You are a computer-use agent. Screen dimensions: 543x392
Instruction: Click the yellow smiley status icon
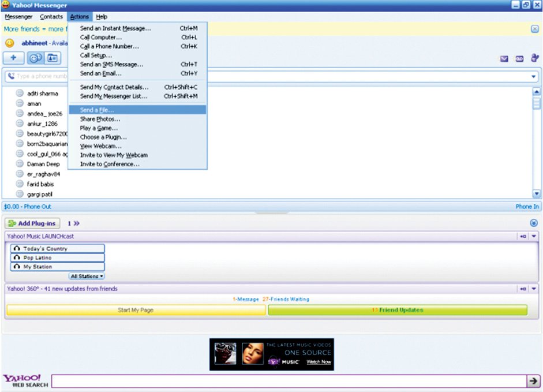tap(10, 43)
